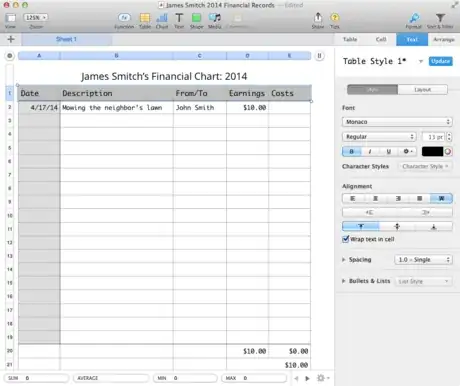Image resolution: width=460 pixels, height=386 pixels.
Task: Center align text
Action: pyautogui.click(x=375, y=199)
